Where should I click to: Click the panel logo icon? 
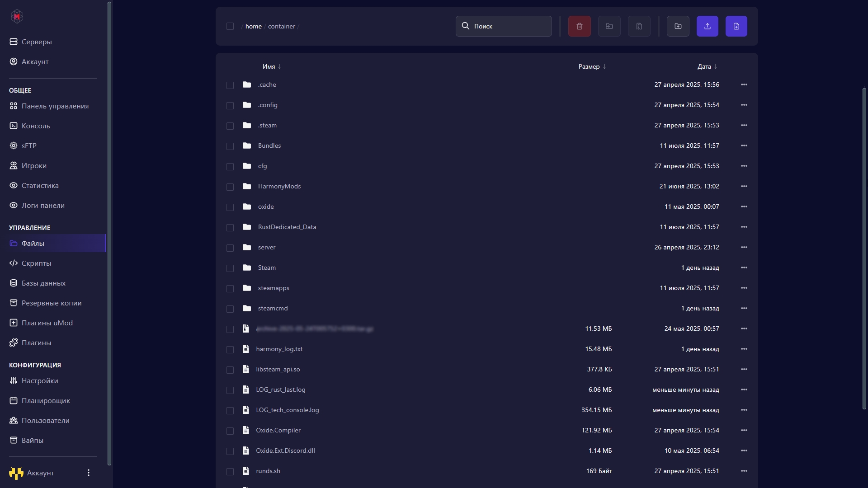tap(17, 17)
